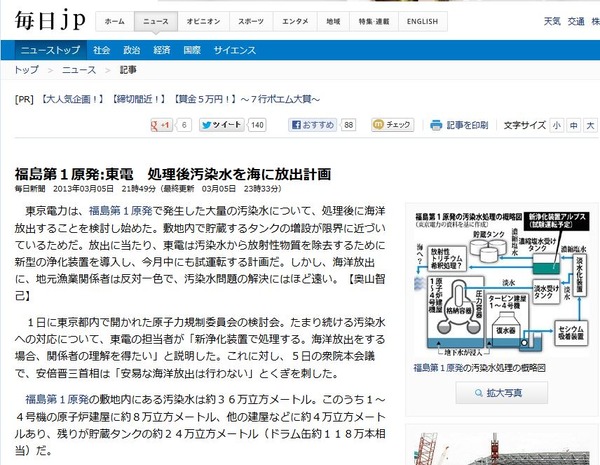Open the contaminated water diagram thumbnail
Viewport: 600px width, 465px height.
[x=501, y=283]
